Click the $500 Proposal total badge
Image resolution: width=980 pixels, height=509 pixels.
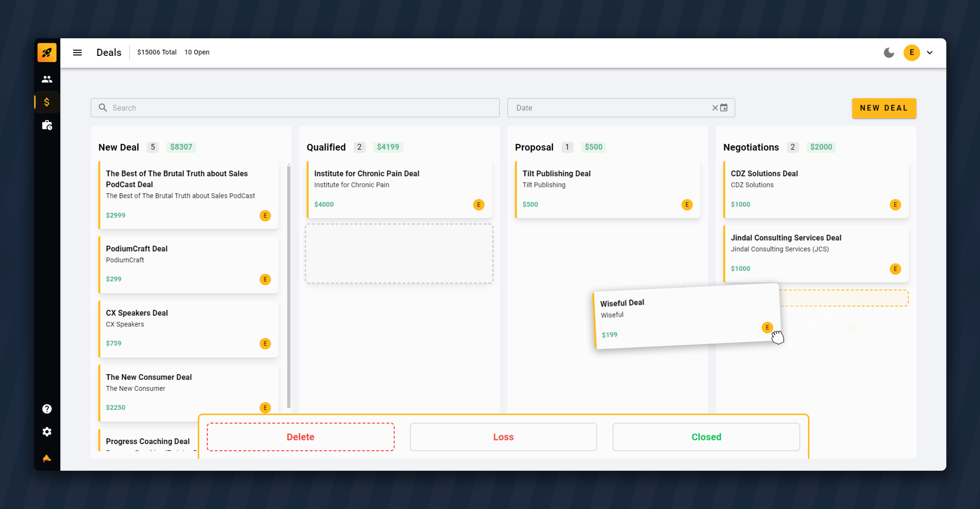click(x=593, y=147)
